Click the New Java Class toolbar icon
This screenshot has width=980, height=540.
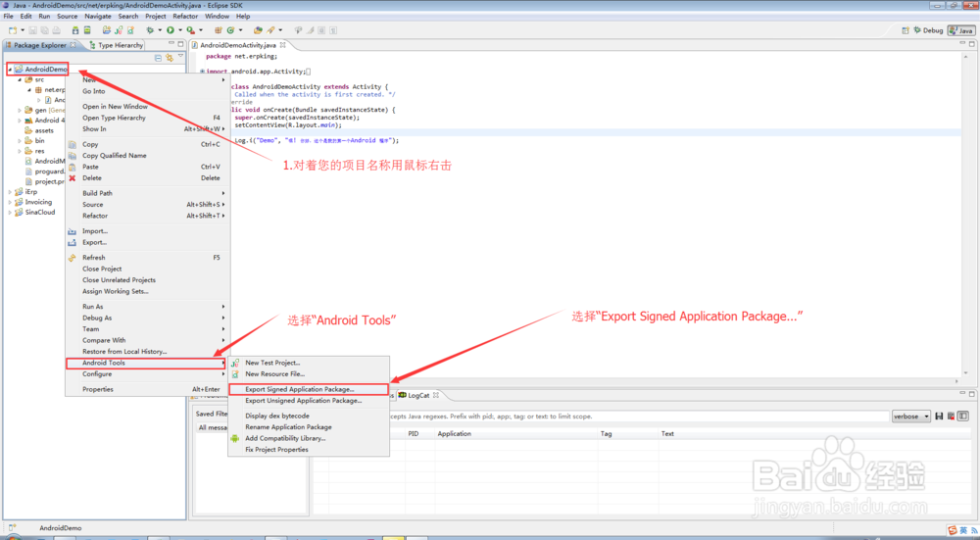[230, 30]
